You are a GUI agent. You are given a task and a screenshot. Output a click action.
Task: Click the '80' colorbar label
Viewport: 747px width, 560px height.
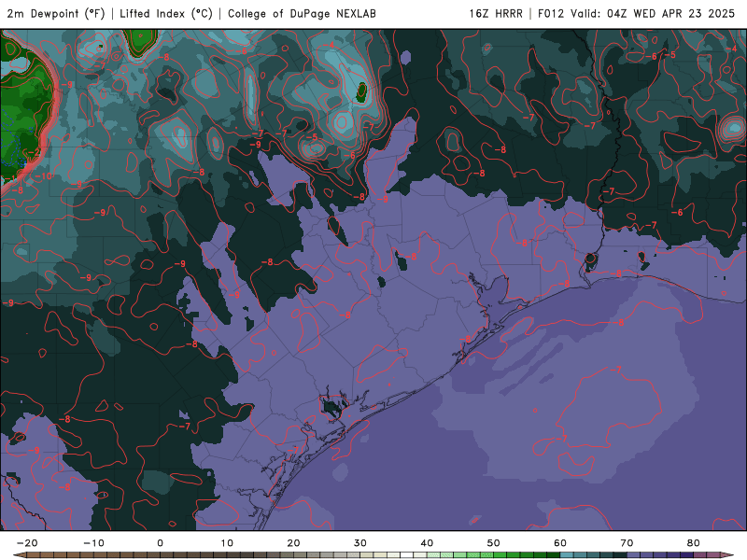(x=694, y=543)
